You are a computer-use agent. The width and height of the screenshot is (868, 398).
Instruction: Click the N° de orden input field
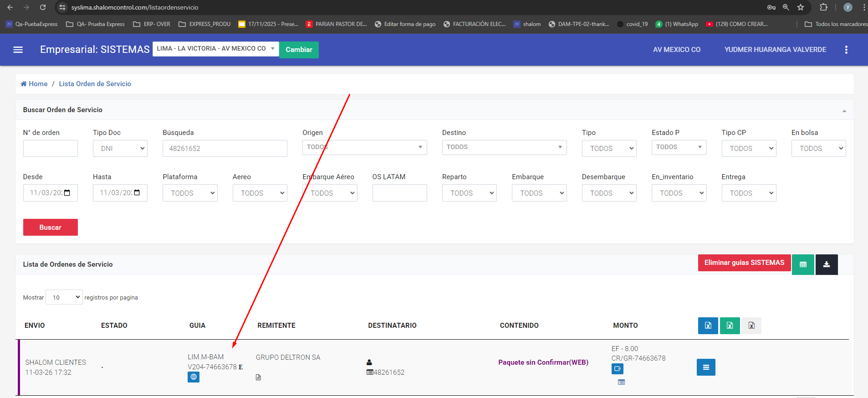50,149
